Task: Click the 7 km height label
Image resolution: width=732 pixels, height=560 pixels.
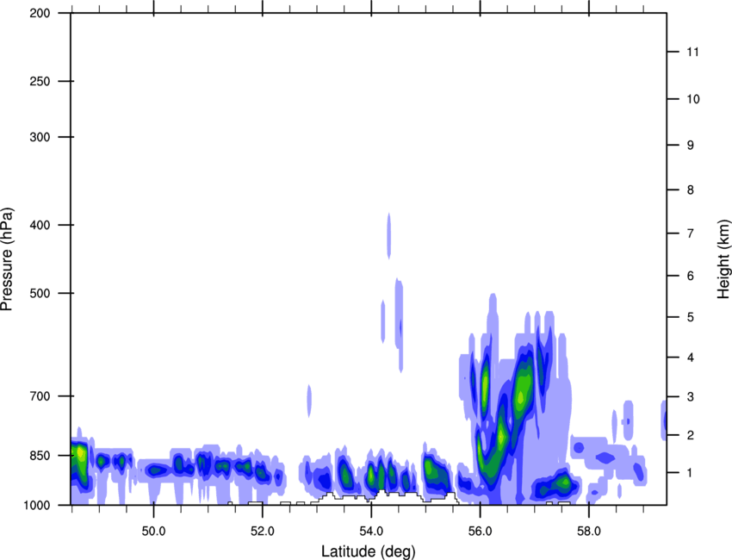Action: (x=691, y=233)
